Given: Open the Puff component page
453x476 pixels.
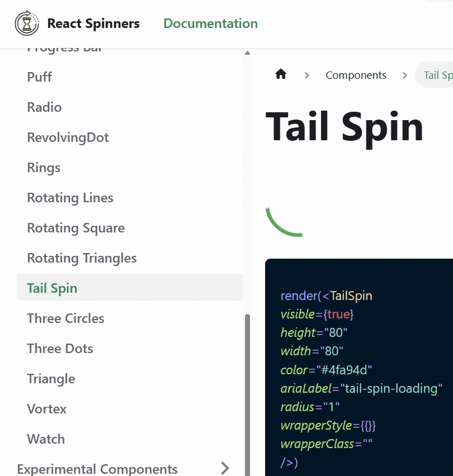Looking at the screenshot, I should tap(39, 77).
